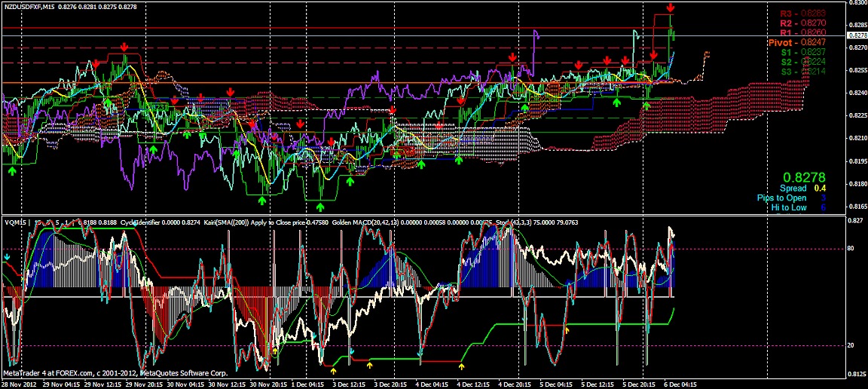
Task: Click the 29 Nov 20:15 time label
Action: [143, 384]
